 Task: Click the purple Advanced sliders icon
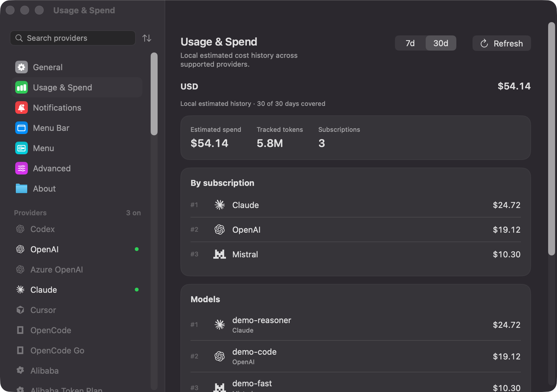click(22, 168)
